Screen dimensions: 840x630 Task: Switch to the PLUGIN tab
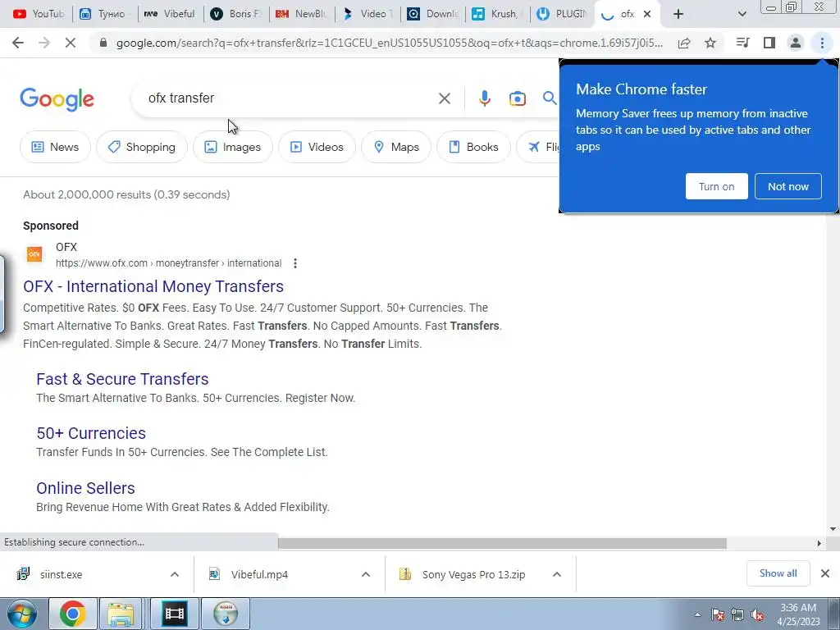(563, 14)
